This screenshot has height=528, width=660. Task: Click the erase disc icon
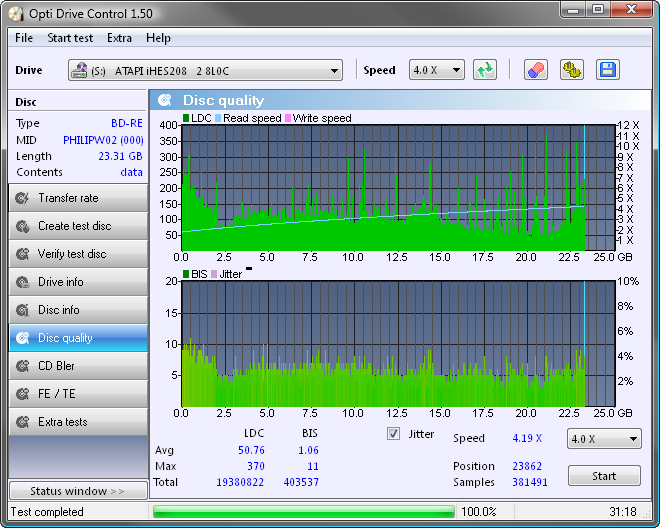[535, 70]
